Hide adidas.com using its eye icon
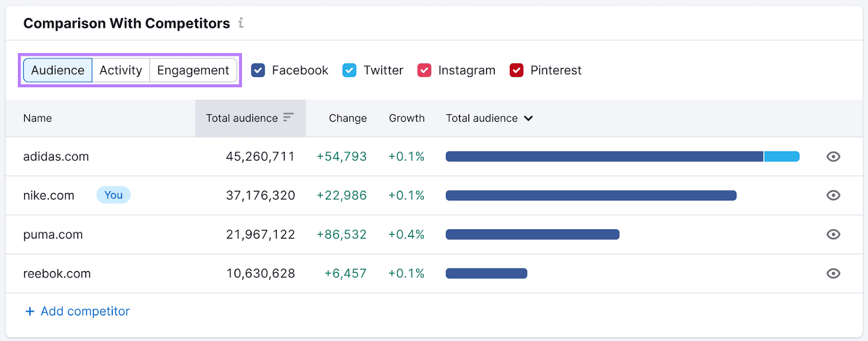Viewport: 868px width, 341px height. (x=833, y=157)
